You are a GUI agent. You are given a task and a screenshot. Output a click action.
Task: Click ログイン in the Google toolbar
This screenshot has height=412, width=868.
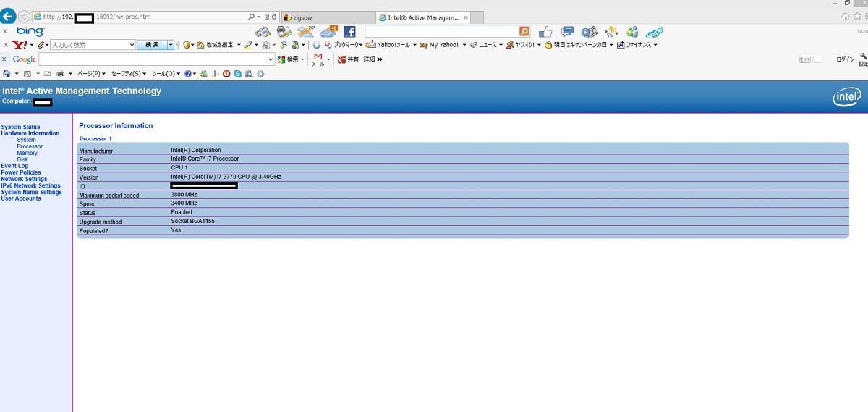(x=845, y=59)
